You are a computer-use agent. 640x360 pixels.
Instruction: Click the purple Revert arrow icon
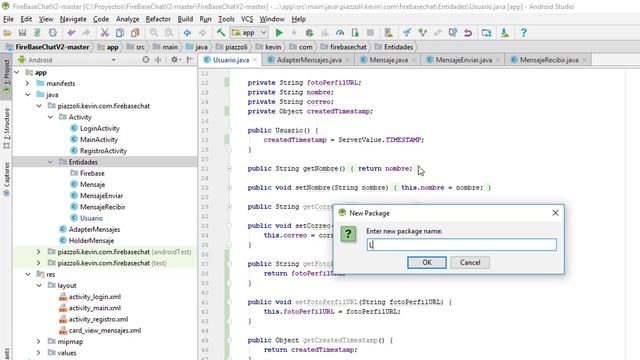pyautogui.click(x=468, y=33)
